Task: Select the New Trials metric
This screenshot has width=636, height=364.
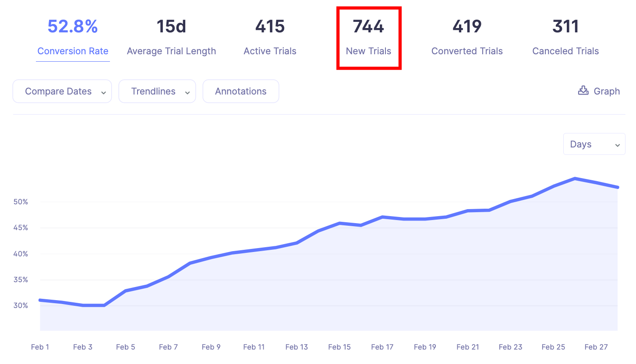Action: pyautogui.click(x=368, y=51)
